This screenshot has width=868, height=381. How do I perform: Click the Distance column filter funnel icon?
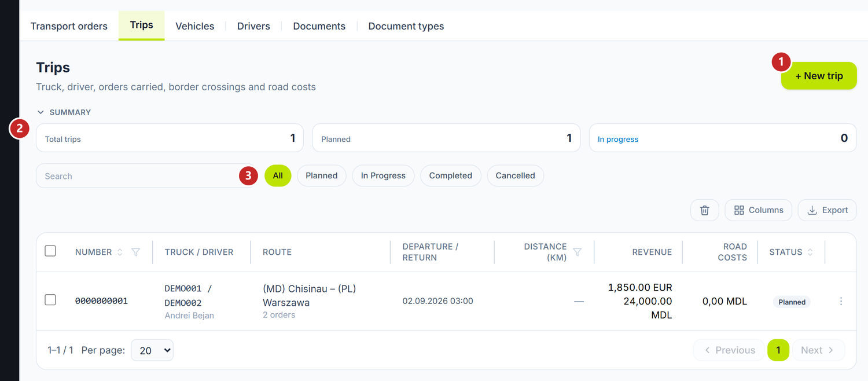[x=577, y=252]
